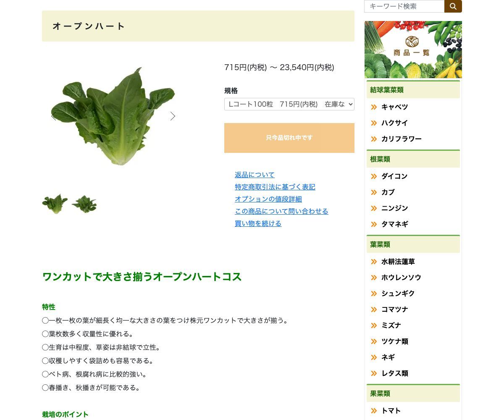Screen dimensions: 504x420
Task: Click 買い物を続ける link
Action: coord(258,223)
